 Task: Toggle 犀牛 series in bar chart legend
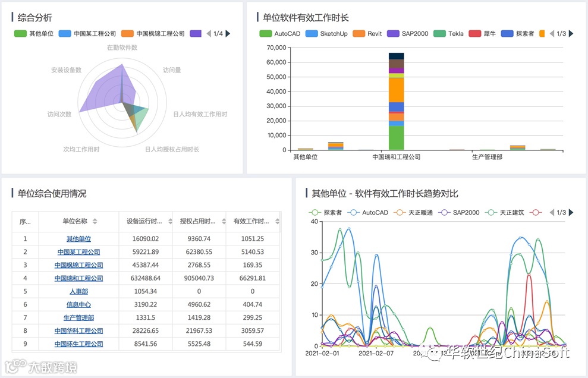tap(482, 34)
